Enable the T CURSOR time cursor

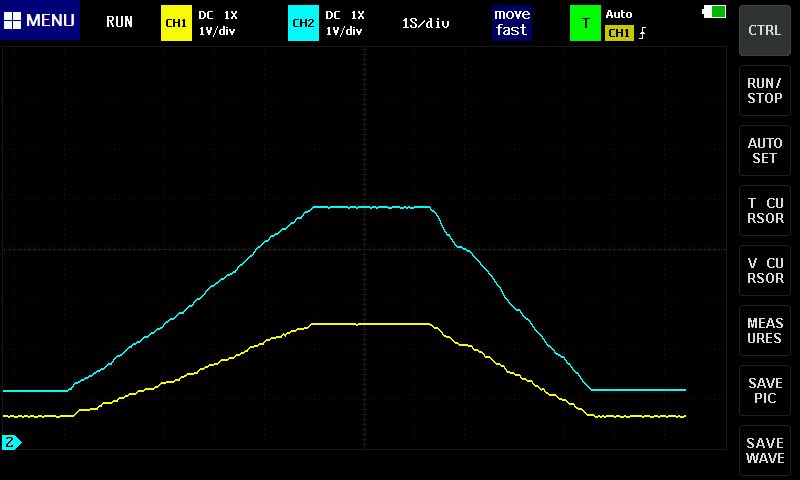765,211
